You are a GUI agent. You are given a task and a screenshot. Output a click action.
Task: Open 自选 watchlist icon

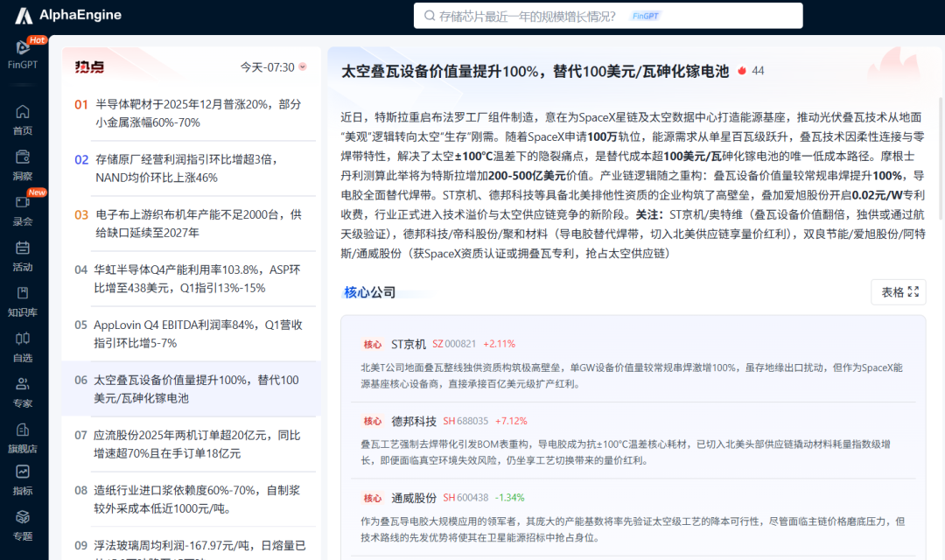(x=23, y=339)
